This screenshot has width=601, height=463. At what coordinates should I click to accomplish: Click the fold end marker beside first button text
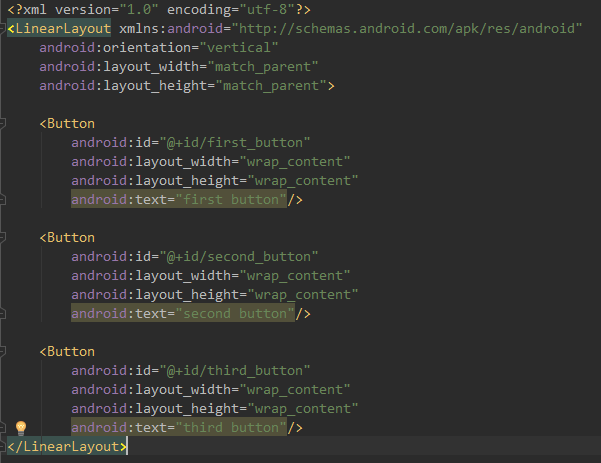click(x=2, y=199)
